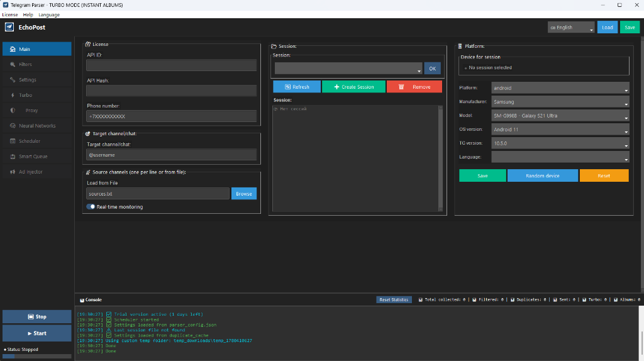Click the Sent statistics icon
The image size is (644, 361).
point(555,300)
